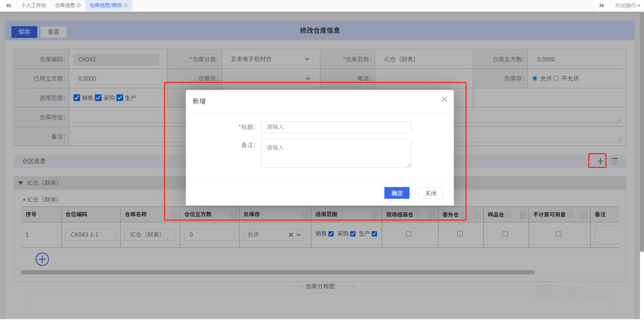Click edit icon in 现场组装仓 column header
The height and width of the screenshot is (320, 644).
(432, 215)
